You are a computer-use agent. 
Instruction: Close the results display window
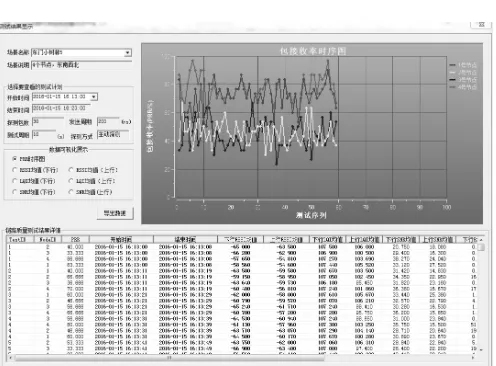[x=481, y=25]
